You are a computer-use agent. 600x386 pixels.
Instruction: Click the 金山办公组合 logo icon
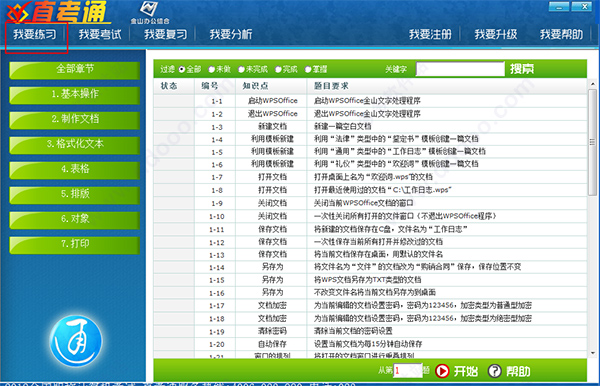click(x=150, y=13)
